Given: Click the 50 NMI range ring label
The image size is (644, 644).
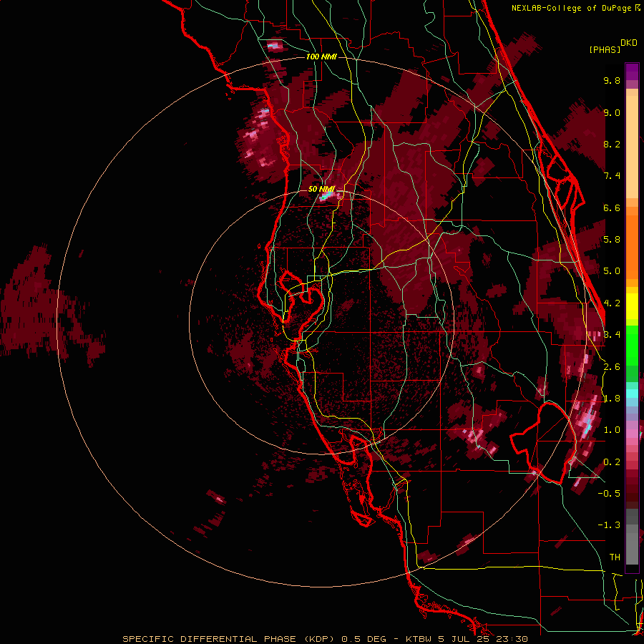Looking at the screenshot, I should (321, 189).
